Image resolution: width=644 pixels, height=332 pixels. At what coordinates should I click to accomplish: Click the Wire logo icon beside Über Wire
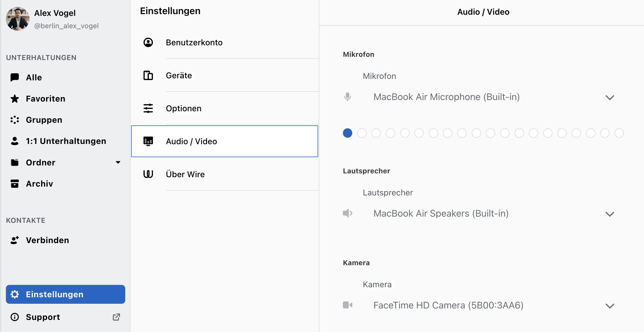[148, 174]
